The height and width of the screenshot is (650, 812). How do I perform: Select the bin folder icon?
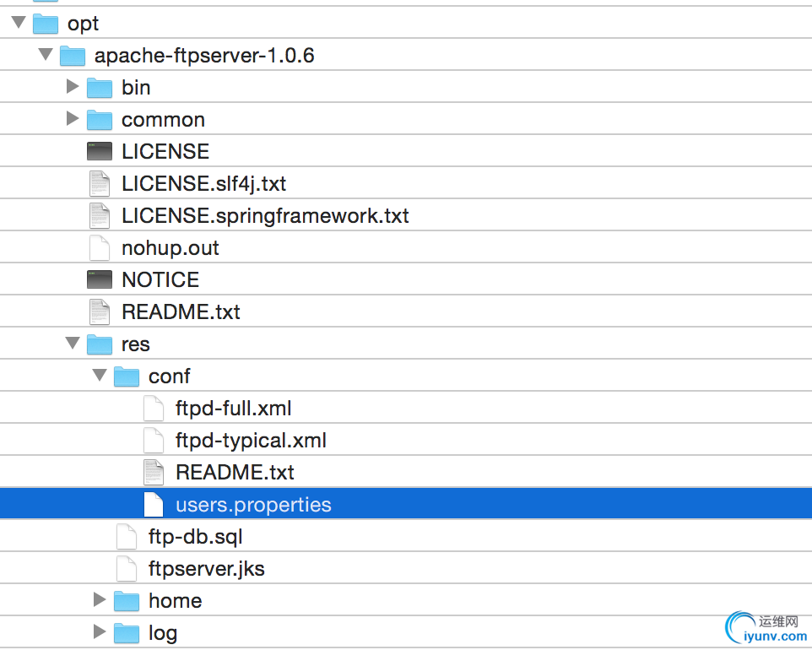point(100,88)
